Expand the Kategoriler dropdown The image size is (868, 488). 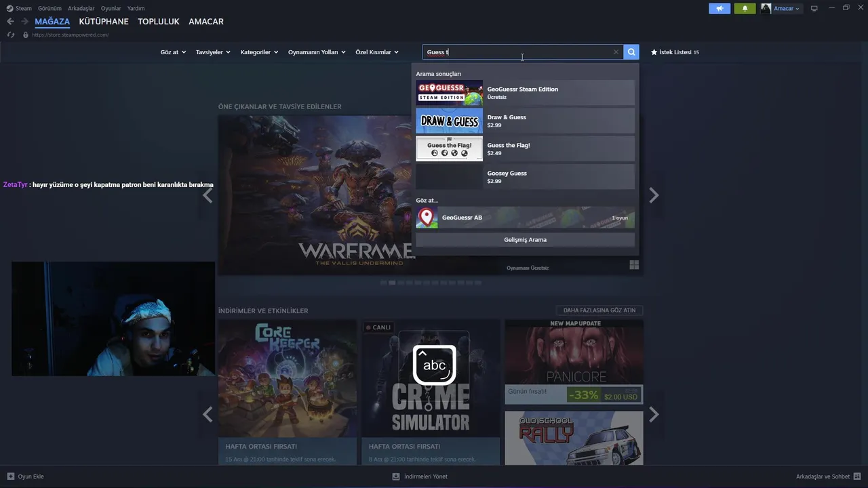click(x=259, y=52)
